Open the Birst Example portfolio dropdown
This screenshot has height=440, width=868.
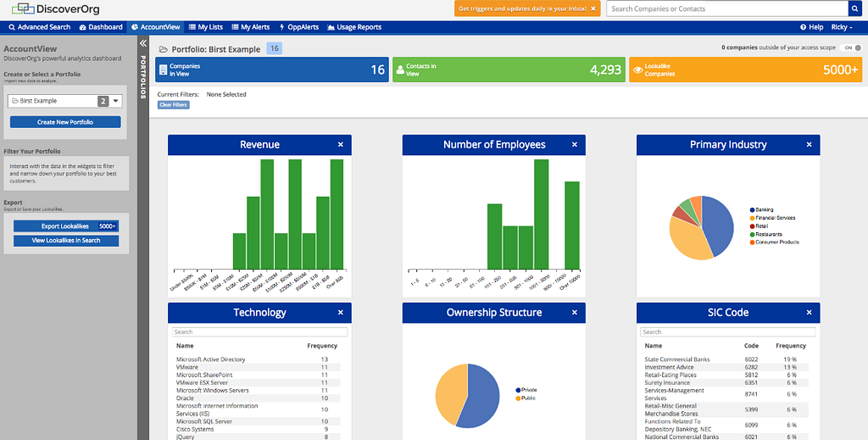coord(64,101)
